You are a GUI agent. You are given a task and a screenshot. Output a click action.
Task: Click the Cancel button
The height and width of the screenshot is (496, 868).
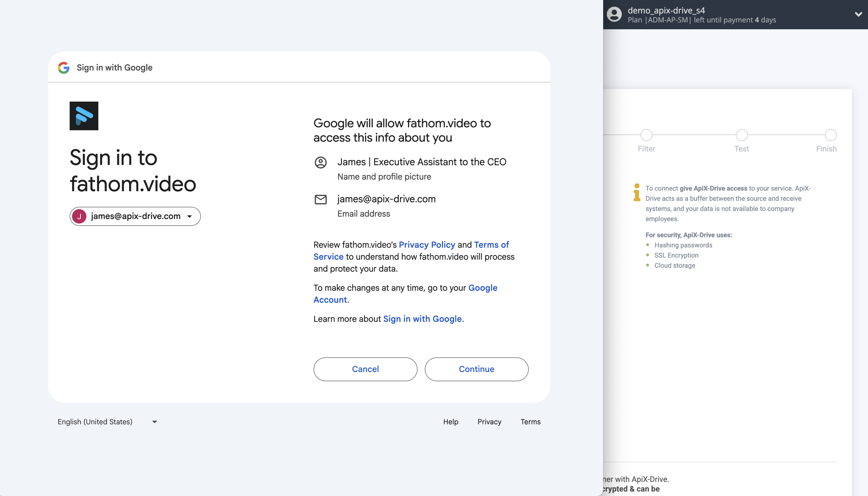[x=365, y=369]
